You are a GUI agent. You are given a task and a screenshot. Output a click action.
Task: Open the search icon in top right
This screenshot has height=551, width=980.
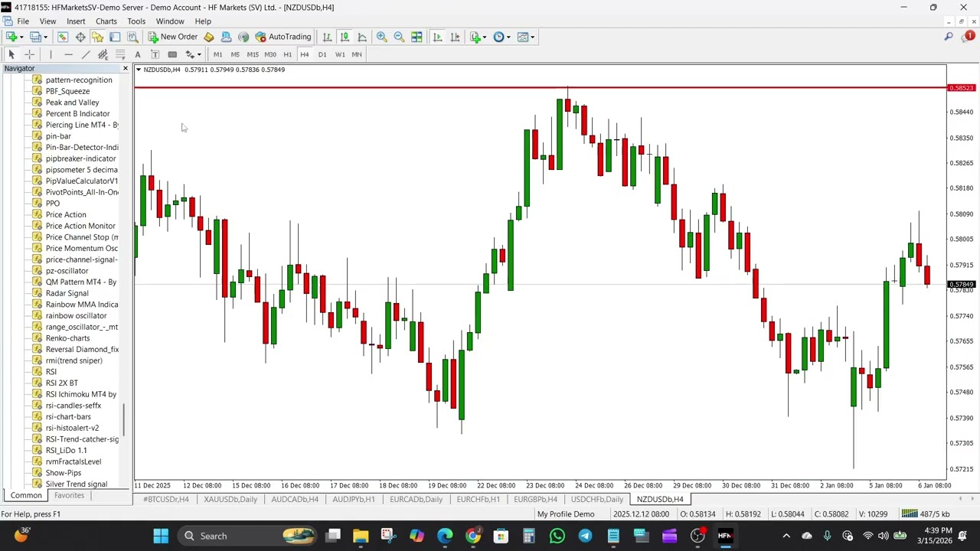[949, 37]
